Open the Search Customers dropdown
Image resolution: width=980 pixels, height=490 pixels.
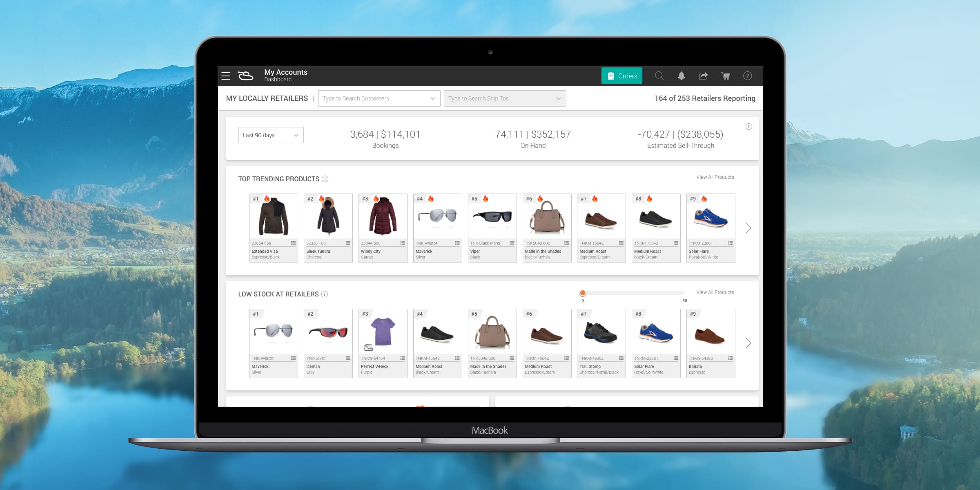point(379,98)
